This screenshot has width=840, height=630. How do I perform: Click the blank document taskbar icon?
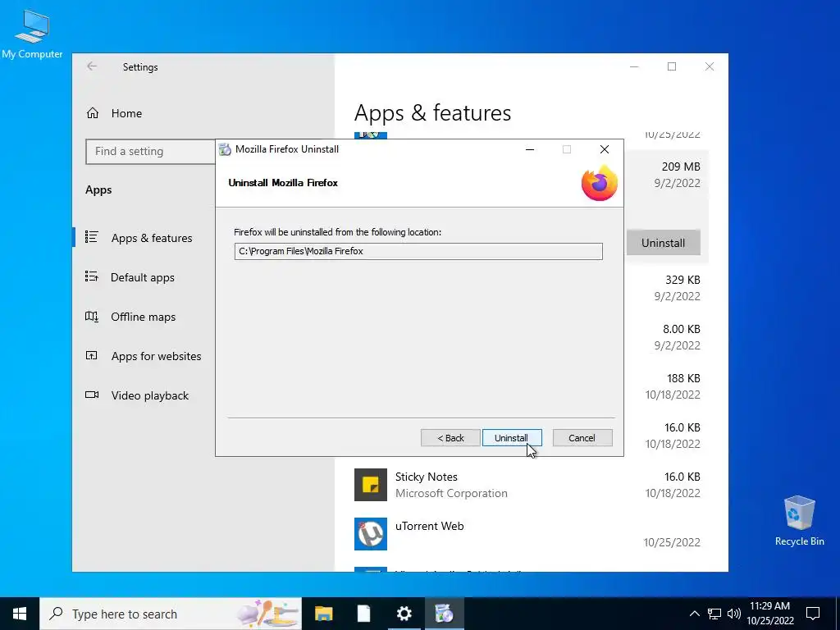pos(363,614)
